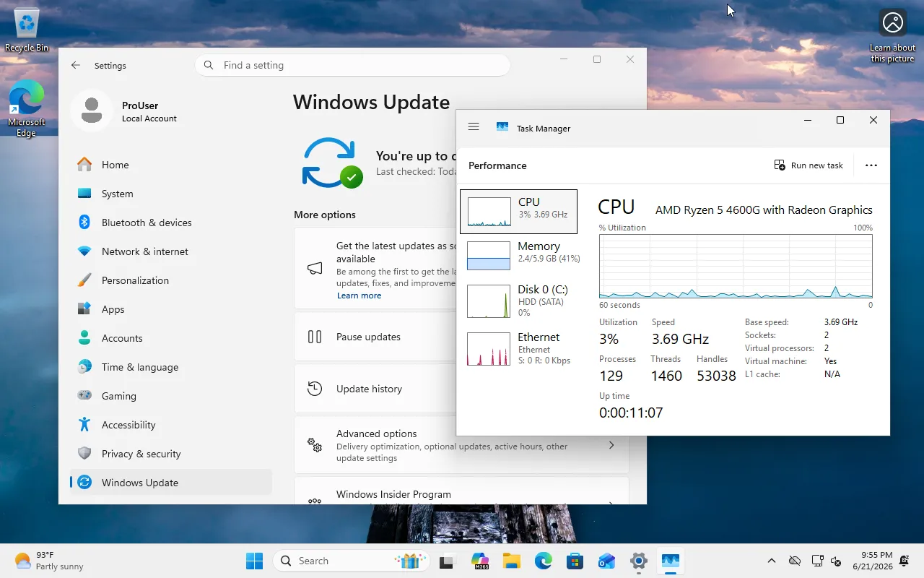This screenshot has width=924, height=578.
Task: Open System in the Settings sidebar
Action: [171, 194]
